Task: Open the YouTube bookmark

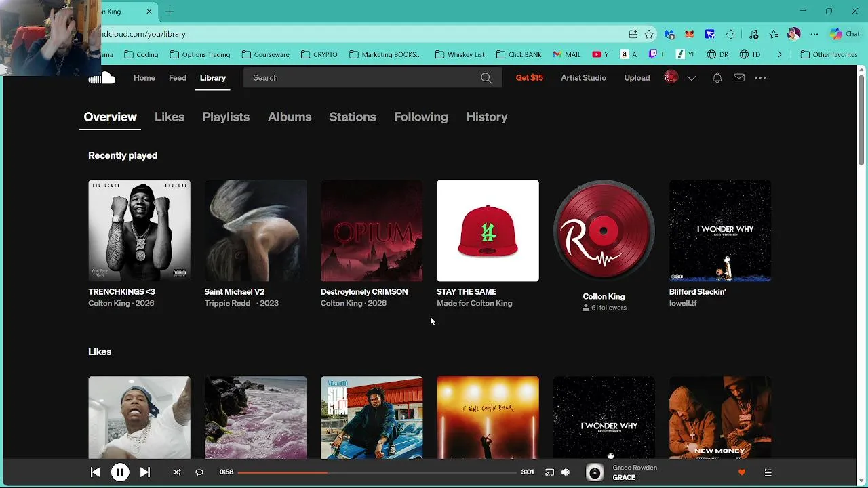Action: click(x=600, y=54)
